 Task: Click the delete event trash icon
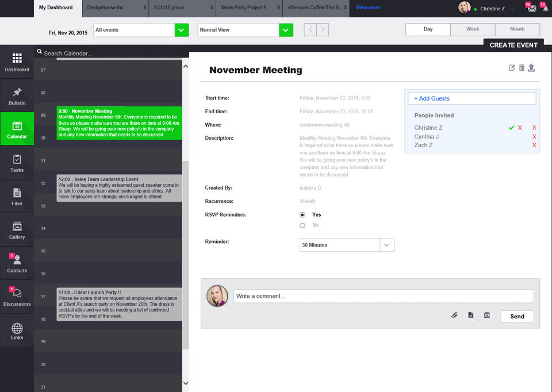[x=522, y=68]
